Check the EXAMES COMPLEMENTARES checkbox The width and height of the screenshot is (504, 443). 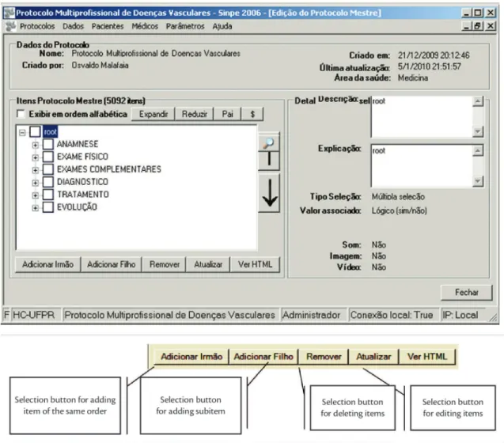[x=48, y=169]
